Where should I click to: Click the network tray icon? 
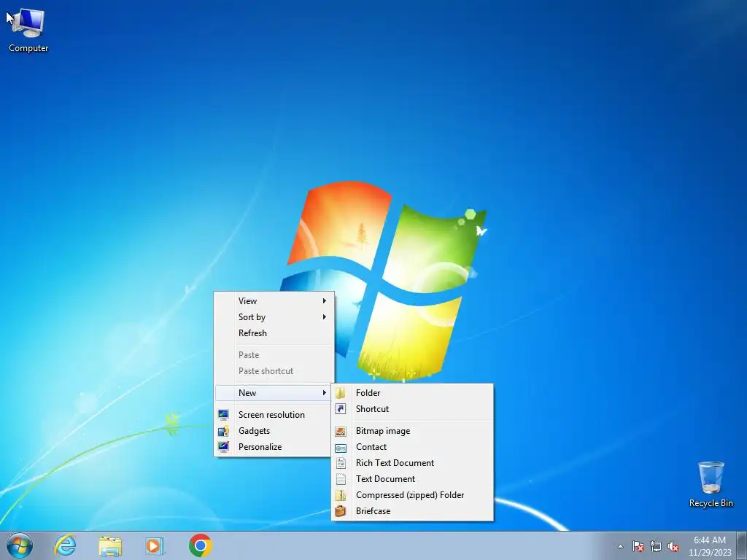(x=656, y=546)
